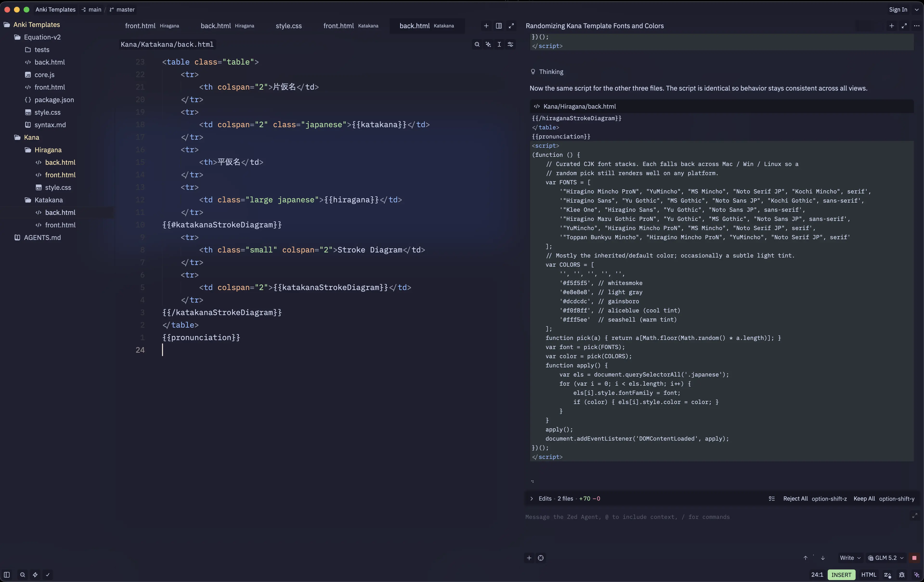Screen dimensions: 924x582
Task: Jump to previous message with up arrow
Action: pyautogui.click(x=805, y=558)
